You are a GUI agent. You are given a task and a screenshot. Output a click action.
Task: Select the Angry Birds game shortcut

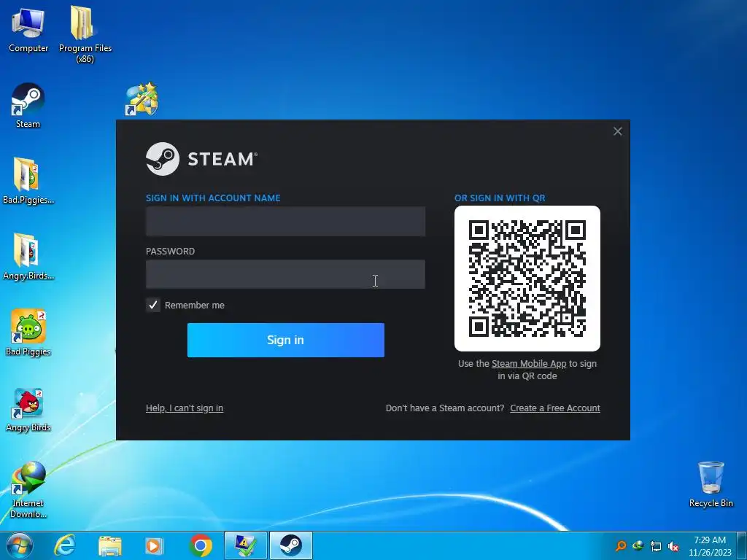pyautogui.click(x=28, y=410)
